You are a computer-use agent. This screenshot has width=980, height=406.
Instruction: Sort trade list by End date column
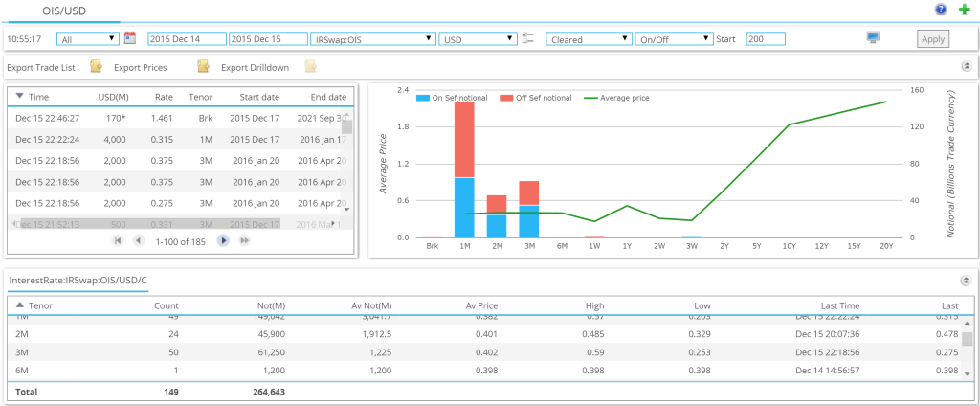pos(328,97)
